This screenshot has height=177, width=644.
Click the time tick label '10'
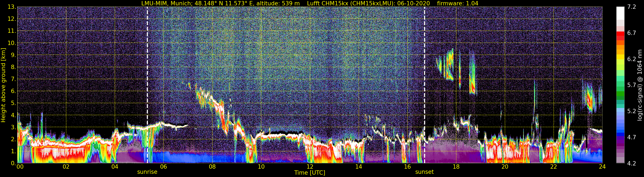pyautogui.click(x=261, y=167)
